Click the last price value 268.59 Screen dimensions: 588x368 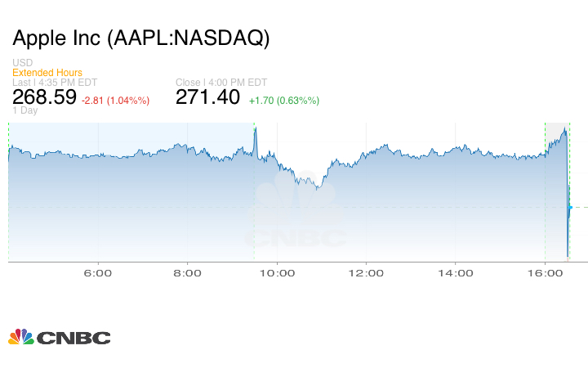(x=44, y=97)
